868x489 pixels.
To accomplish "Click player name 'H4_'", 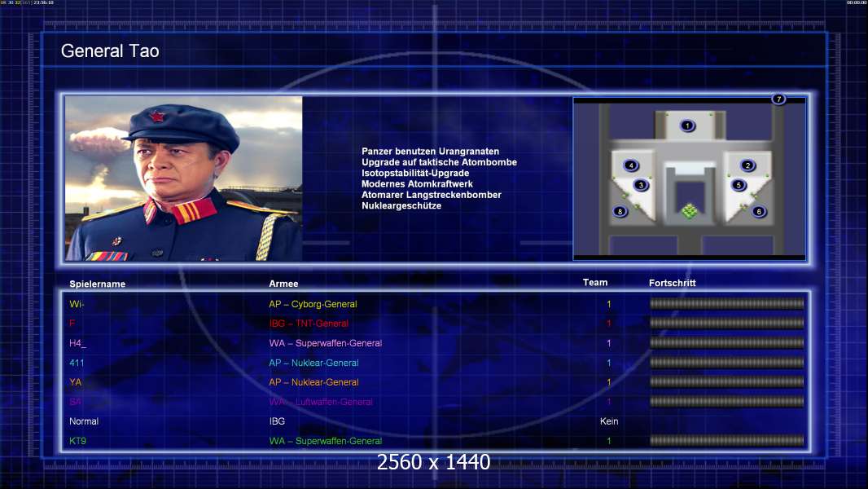I will (x=77, y=343).
